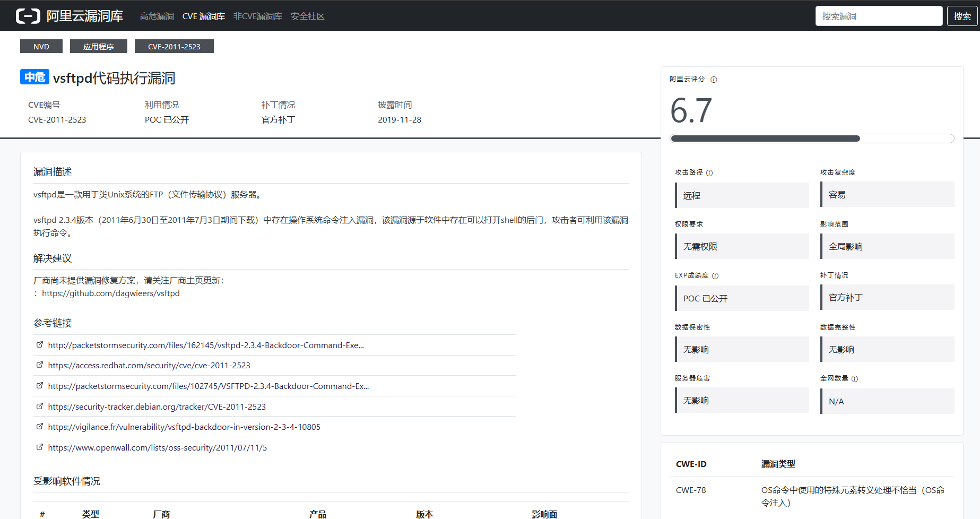The height and width of the screenshot is (519, 980).
Task: Select the NVD breadcrumb tag
Action: [41, 46]
